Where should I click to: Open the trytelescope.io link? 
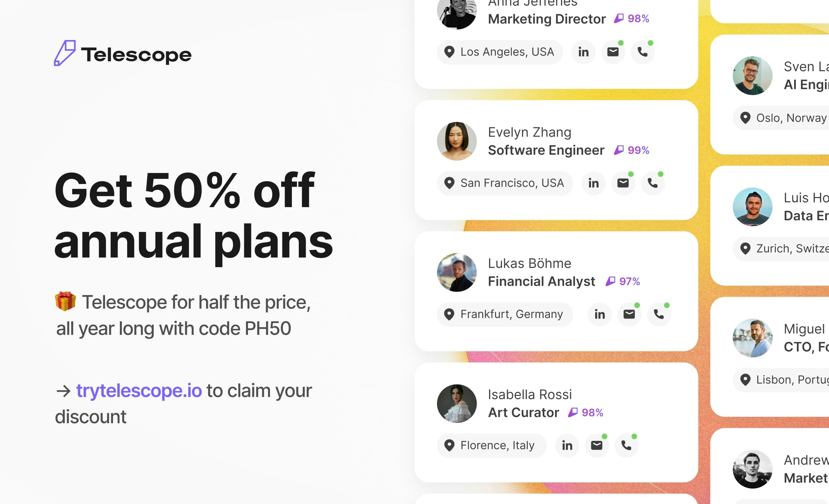click(x=139, y=391)
